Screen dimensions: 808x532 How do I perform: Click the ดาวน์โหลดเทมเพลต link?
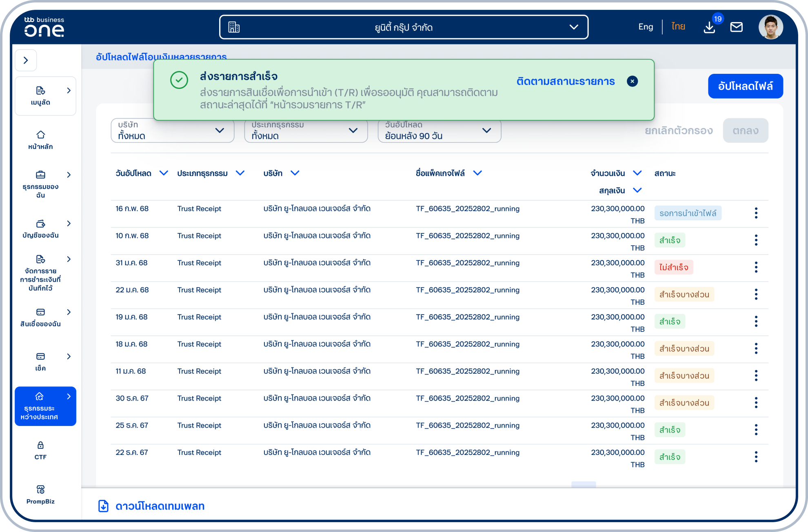(159, 506)
